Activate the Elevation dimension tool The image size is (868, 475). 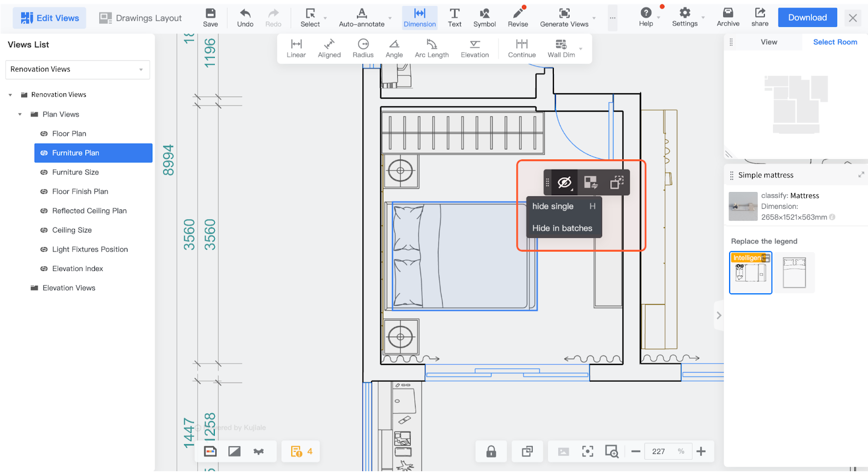click(x=475, y=48)
